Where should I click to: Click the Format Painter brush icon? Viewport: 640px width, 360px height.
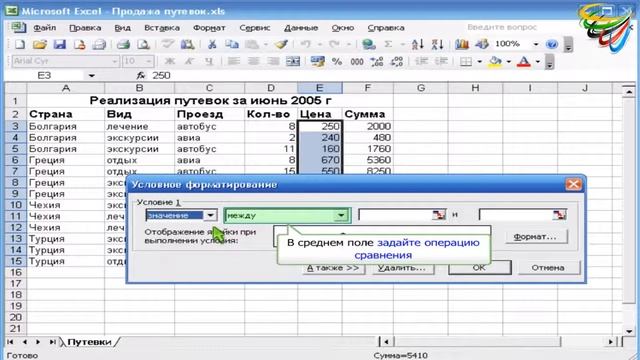point(281,44)
